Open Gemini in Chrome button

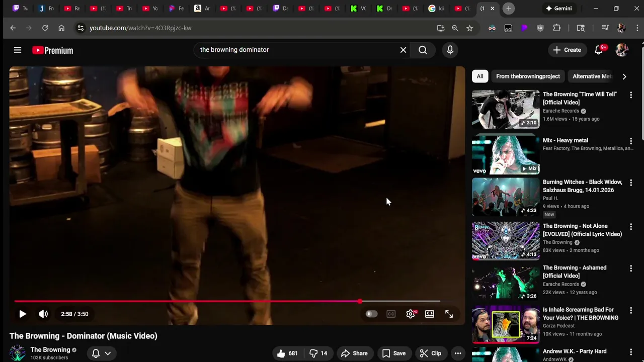click(558, 9)
